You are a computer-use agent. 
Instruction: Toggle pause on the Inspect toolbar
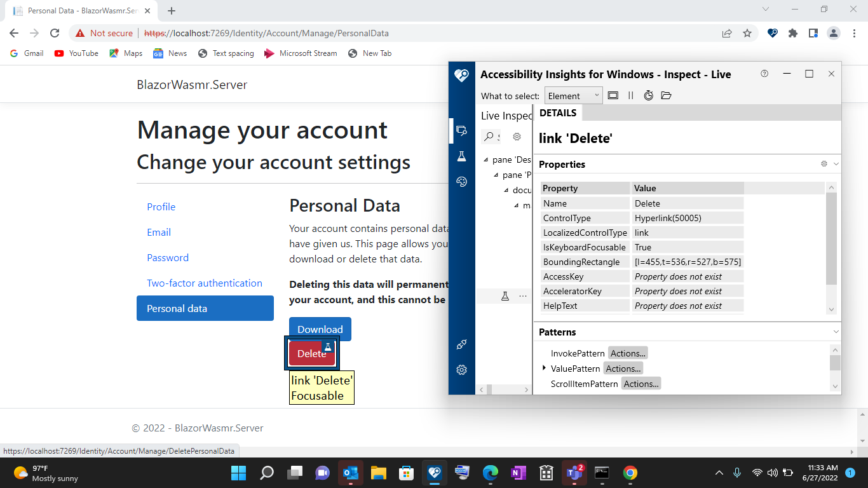[630, 95]
